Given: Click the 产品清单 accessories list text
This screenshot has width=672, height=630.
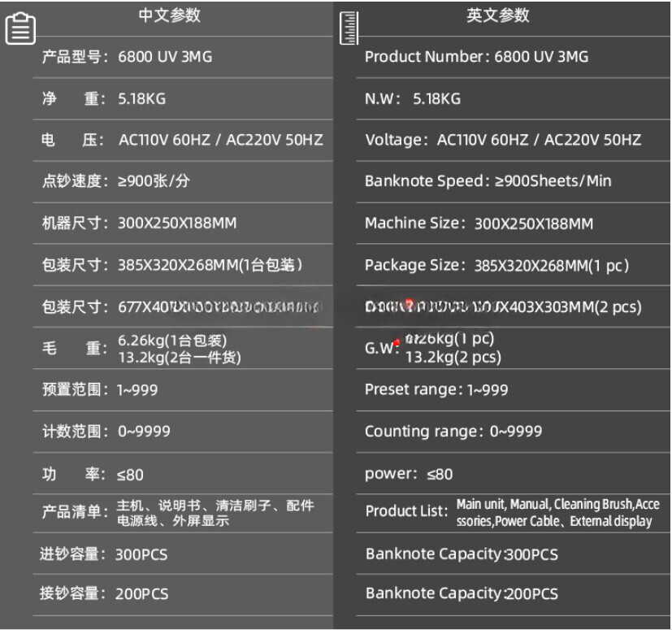Looking at the screenshot, I should (215, 513).
